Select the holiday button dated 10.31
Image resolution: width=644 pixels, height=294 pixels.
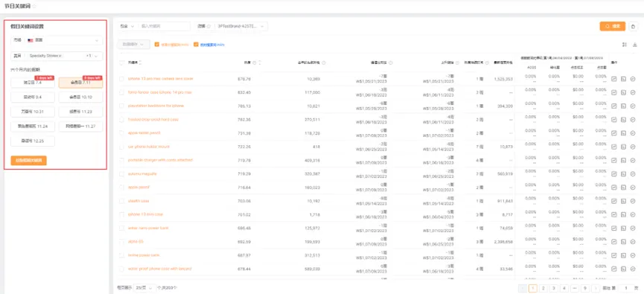coord(33,112)
